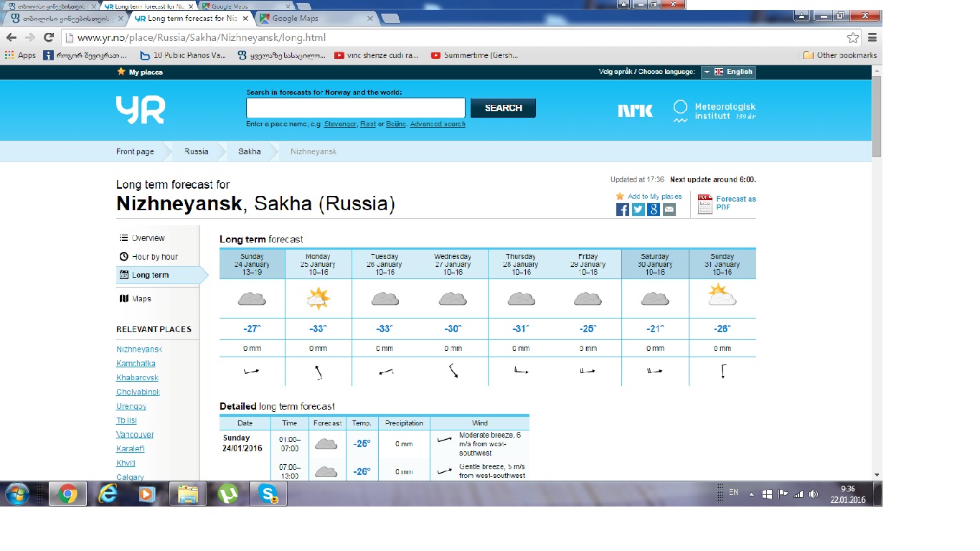980x551 pixels.
Task: Click the Sakha breadcrumb
Action: (x=250, y=151)
